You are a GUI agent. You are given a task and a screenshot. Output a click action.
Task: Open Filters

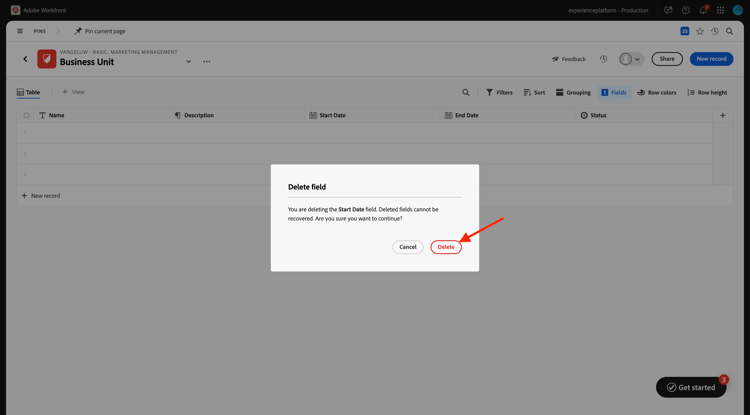(499, 92)
